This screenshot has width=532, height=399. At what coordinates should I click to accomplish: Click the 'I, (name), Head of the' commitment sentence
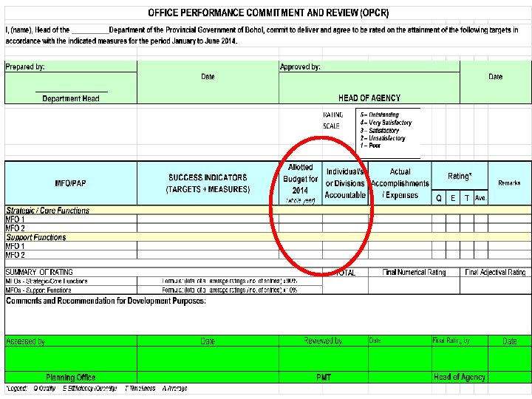pos(262,35)
